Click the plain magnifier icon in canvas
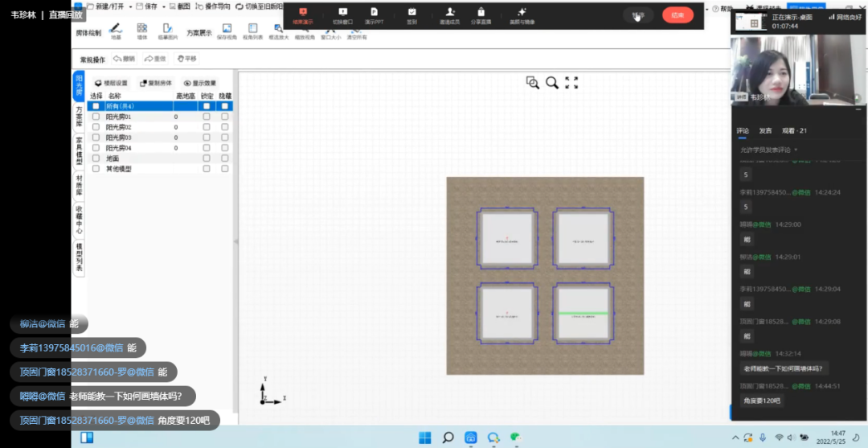 point(552,83)
